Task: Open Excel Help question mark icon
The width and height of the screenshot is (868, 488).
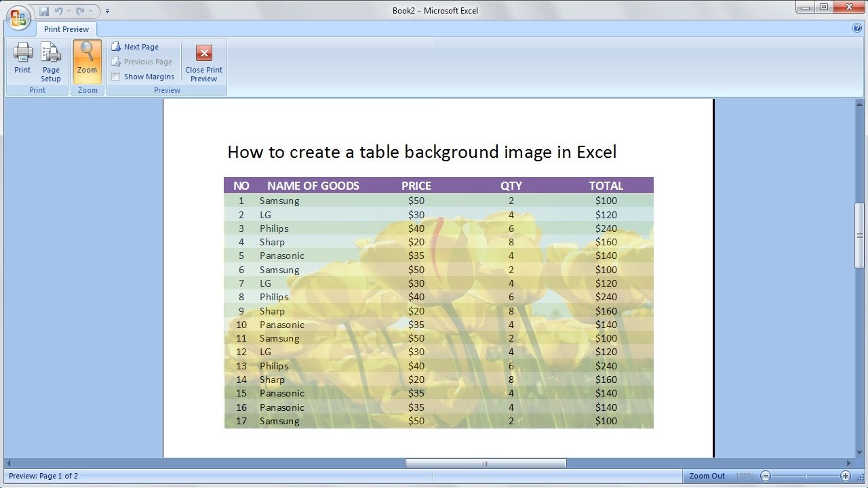Action: [857, 28]
